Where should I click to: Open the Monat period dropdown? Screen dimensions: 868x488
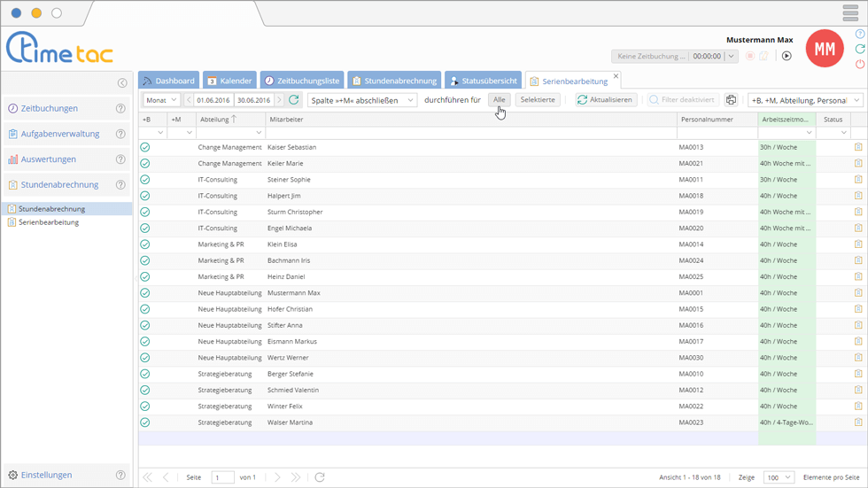pyautogui.click(x=161, y=100)
